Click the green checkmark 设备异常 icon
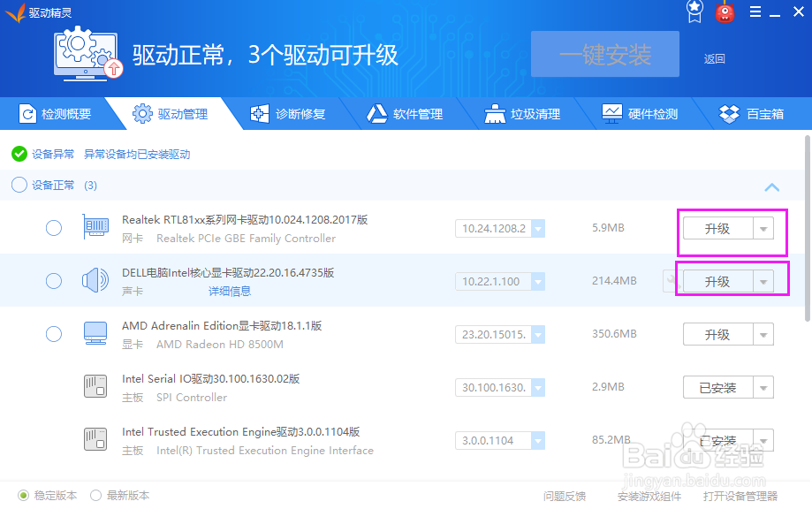Viewport: 812px width, 509px height. [x=19, y=154]
